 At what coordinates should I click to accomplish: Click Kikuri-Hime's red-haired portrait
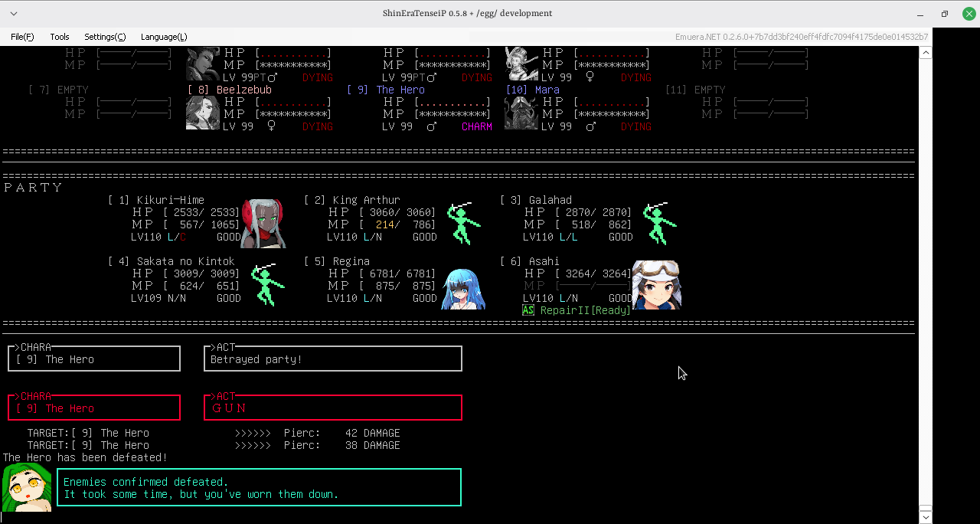tap(263, 223)
